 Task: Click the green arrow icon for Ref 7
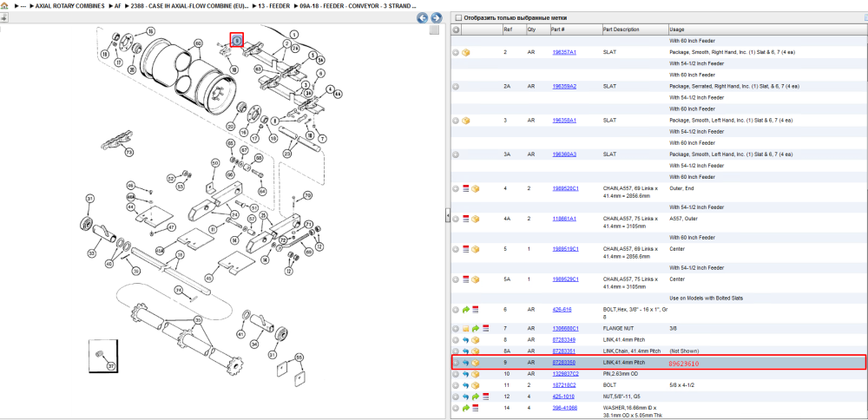[x=476, y=329]
